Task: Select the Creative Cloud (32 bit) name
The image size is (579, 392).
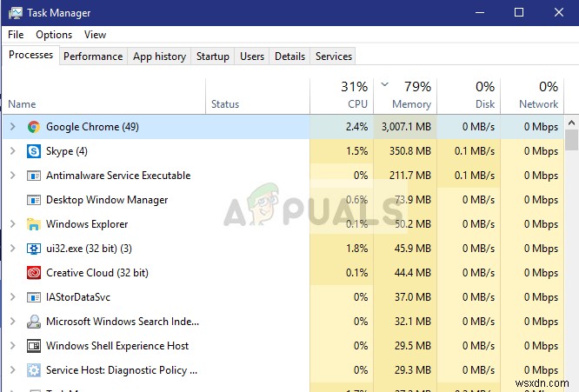Action: (x=97, y=273)
